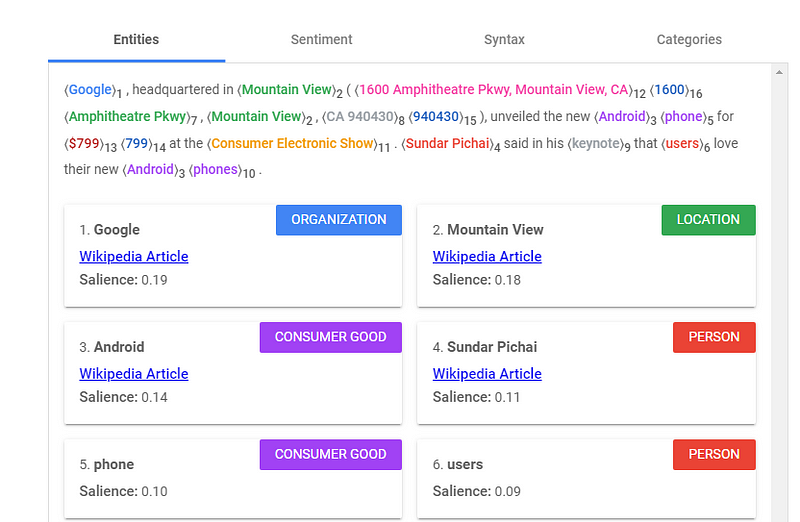Viewport: 800px width, 522px height.
Task: Click the '4. Sundar Pichai' card title
Action: (485, 347)
